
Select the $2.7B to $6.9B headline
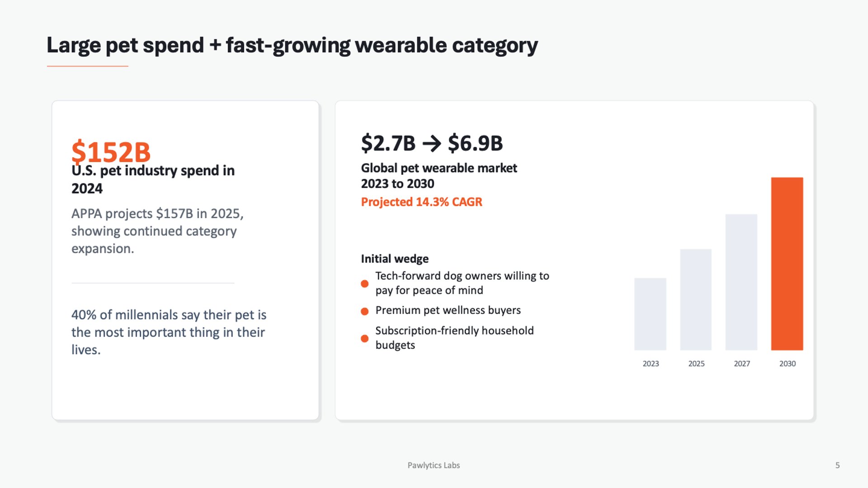431,143
